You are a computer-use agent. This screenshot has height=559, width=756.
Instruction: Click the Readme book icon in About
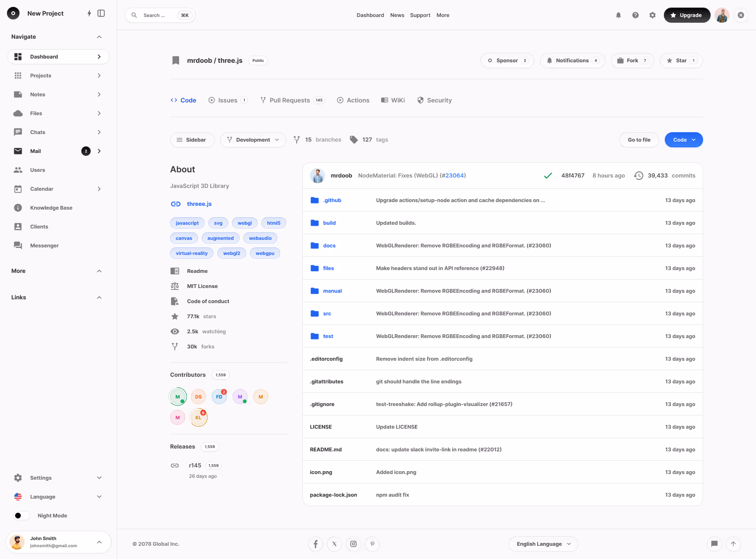pos(175,271)
